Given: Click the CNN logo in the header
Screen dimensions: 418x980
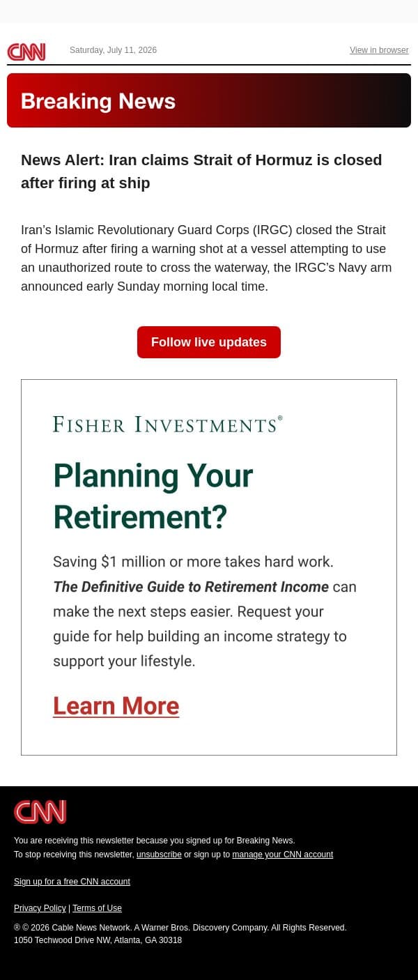Looking at the screenshot, I should click(26, 52).
